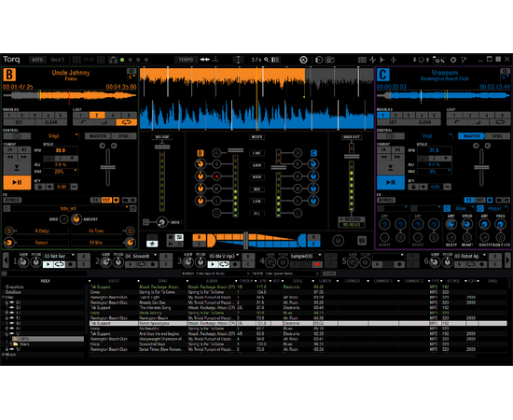Toggle mixer channel B red kill button
Image resolution: width=513 pixels, height=420 pixels.
point(216,176)
